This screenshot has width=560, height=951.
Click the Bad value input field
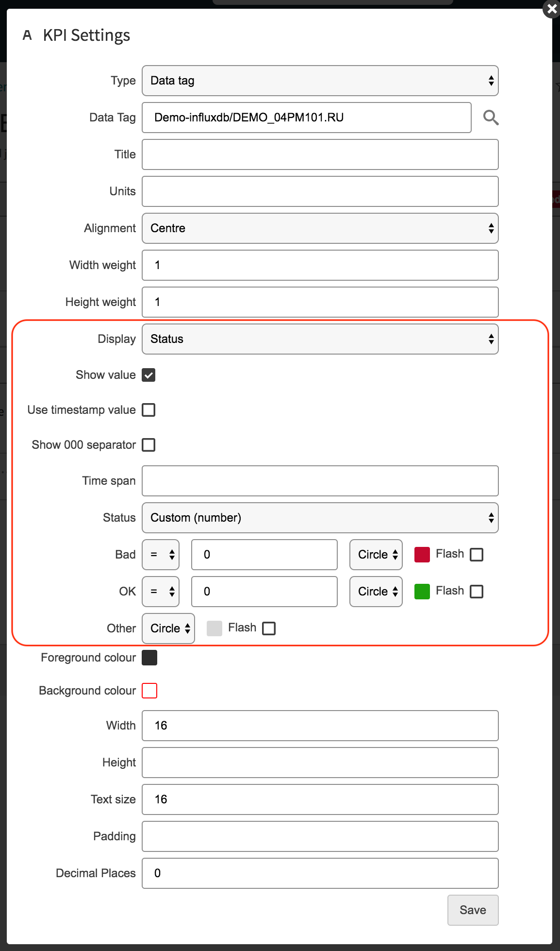click(x=264, y=555)
